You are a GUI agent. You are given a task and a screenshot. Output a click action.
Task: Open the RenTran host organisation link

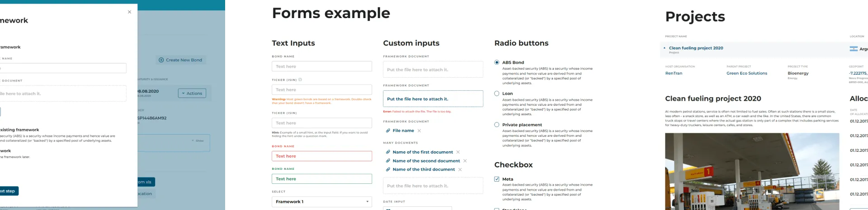(674, 73)
